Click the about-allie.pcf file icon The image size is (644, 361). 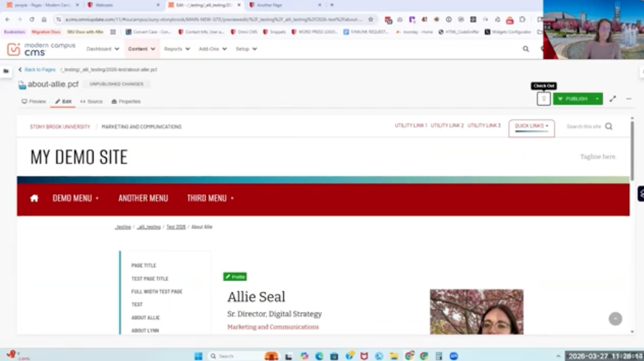click(x=22, y=85)
